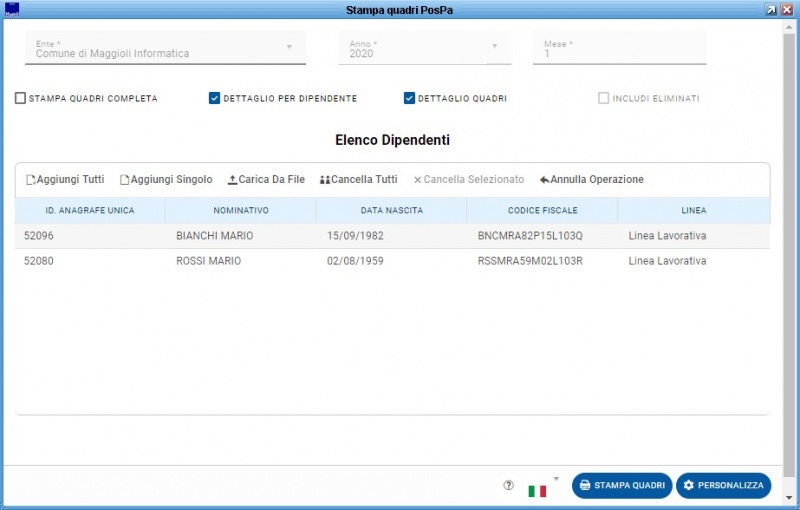Sort by Nominativo column header
The width and height of the screenshot is (800, 510).
pos(240,211)
